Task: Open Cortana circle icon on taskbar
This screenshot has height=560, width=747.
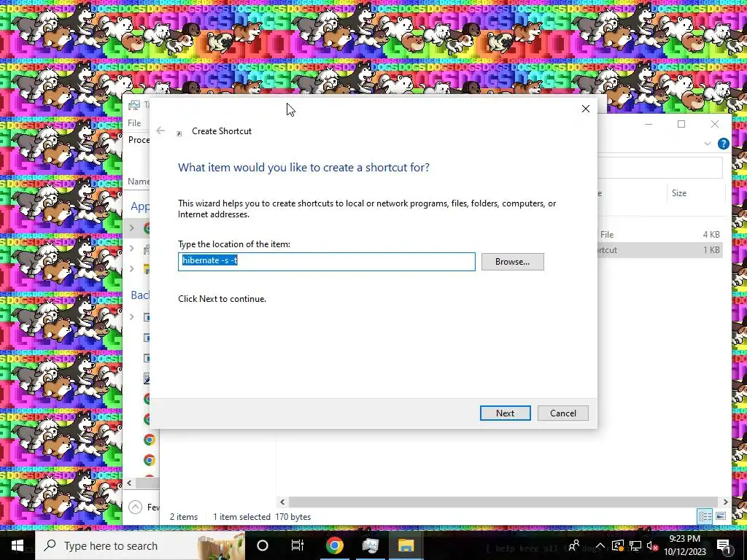Action: click(x=263, y=545)
